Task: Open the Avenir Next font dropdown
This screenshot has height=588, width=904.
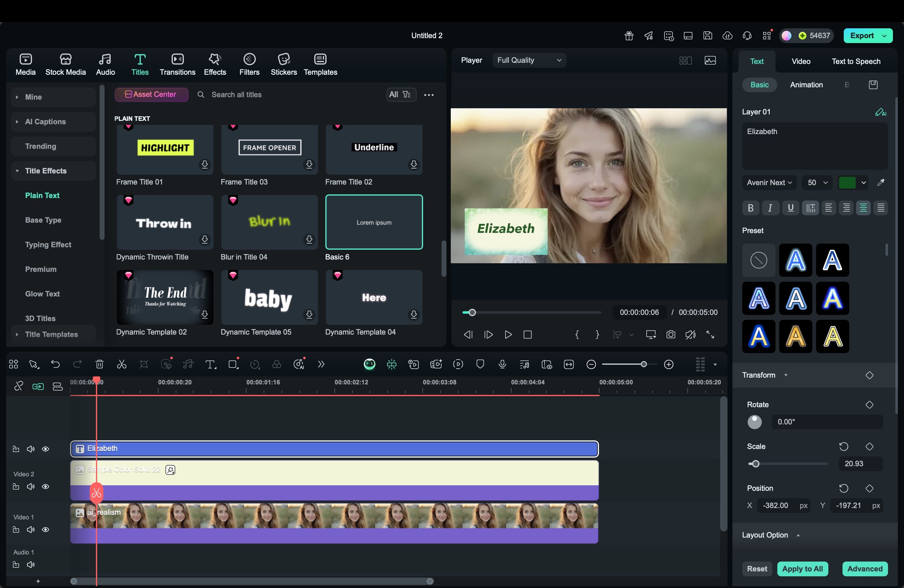Action: 769,183
